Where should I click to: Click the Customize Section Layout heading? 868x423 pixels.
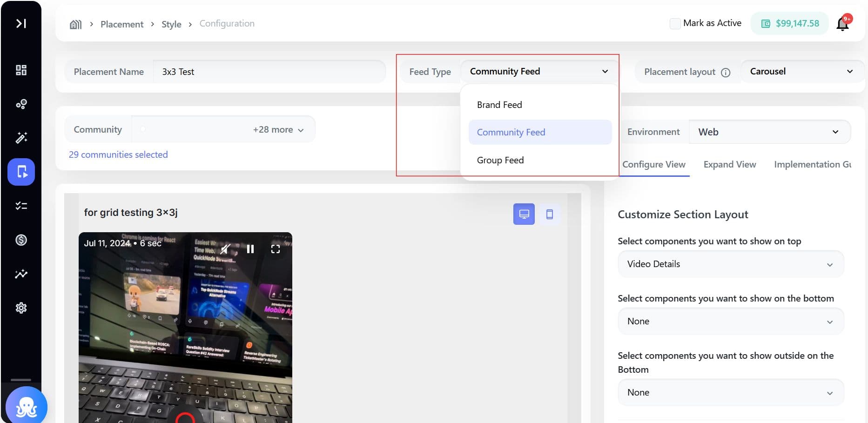pos(683,215)
